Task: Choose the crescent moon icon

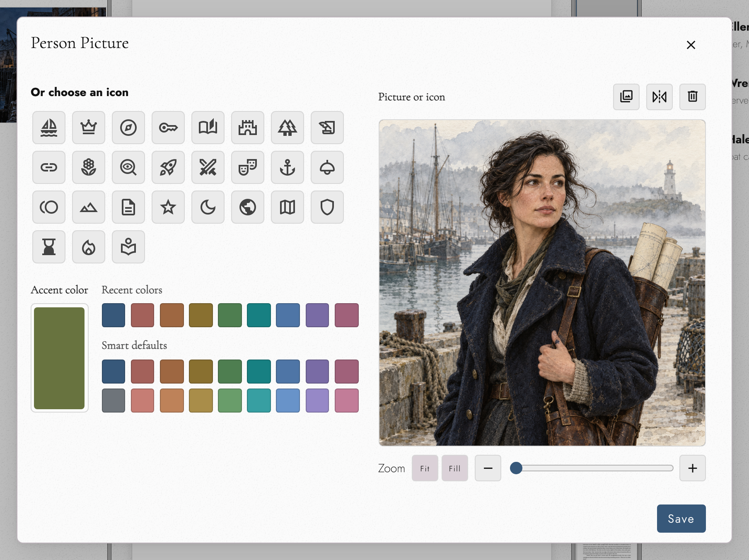Action: (208, 207)
